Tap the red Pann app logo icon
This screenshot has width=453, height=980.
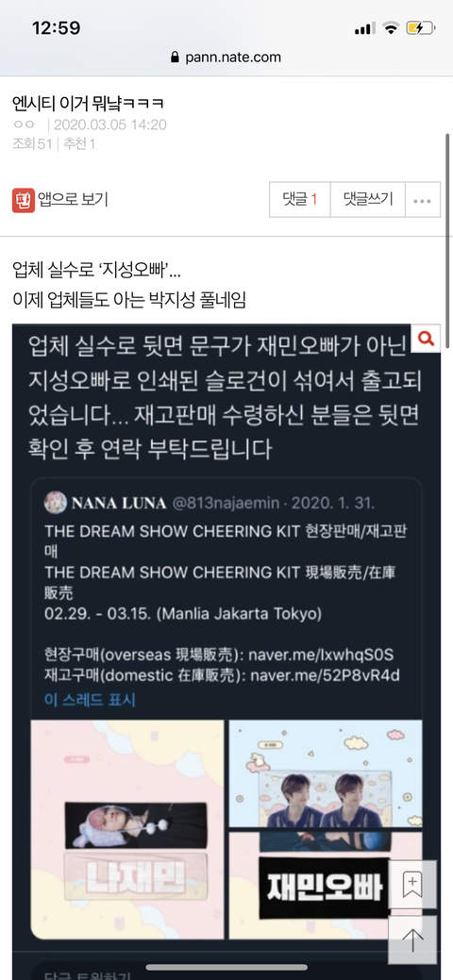(x=24, y=200)
